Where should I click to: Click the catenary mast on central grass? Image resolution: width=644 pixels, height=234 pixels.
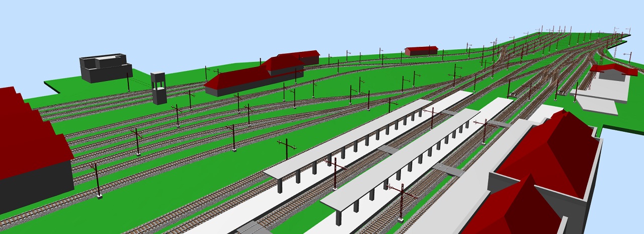[287, 150]
